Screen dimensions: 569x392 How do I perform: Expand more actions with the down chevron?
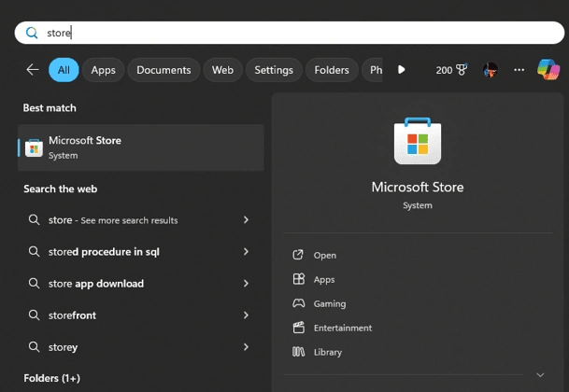point(540,375)
